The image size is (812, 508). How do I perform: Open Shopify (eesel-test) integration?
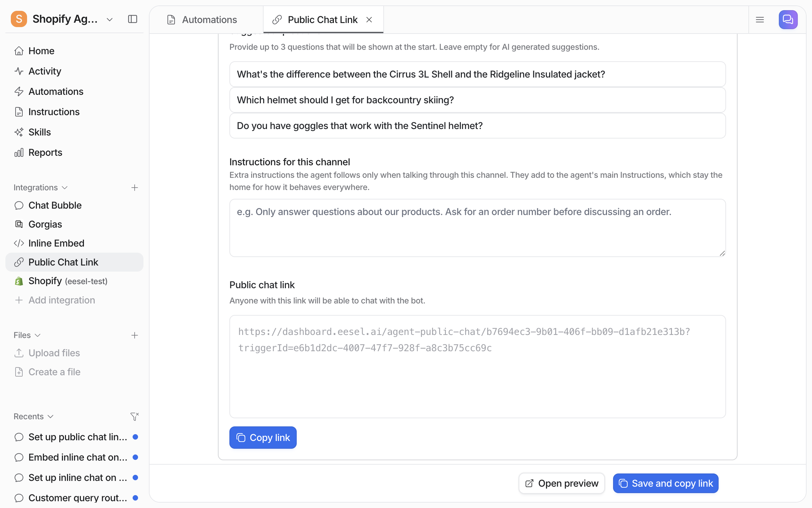click(x=74, y=281)
